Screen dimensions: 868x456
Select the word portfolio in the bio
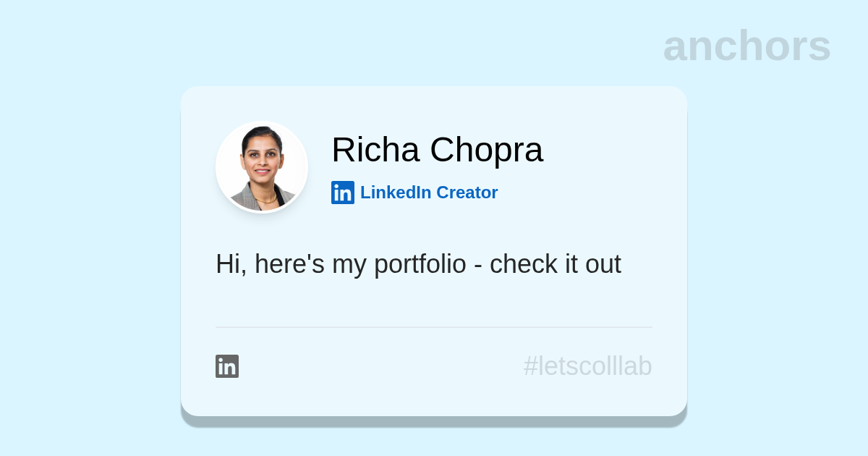click(x=420, y=264)
